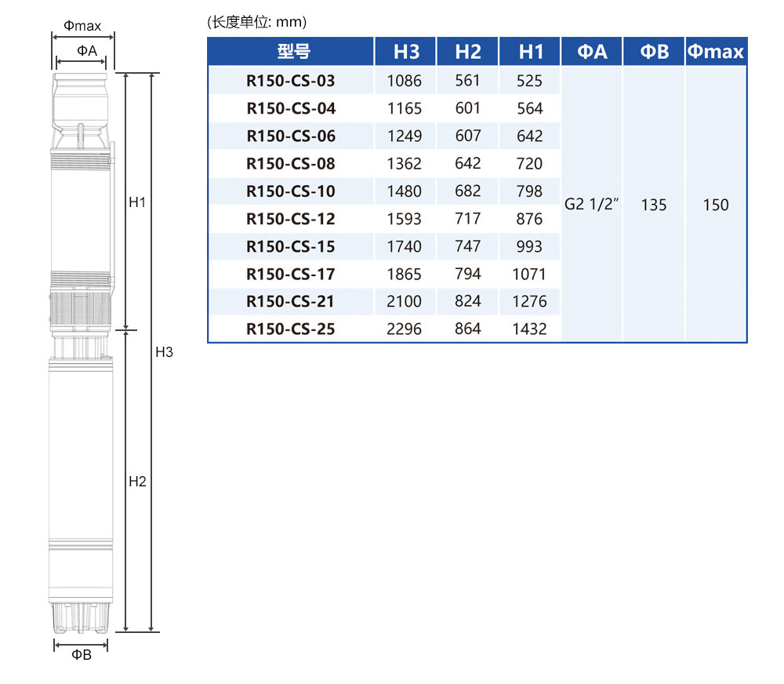784x684 pixels.
Task: Click the H1 value 1432
Action: point(530,329)
